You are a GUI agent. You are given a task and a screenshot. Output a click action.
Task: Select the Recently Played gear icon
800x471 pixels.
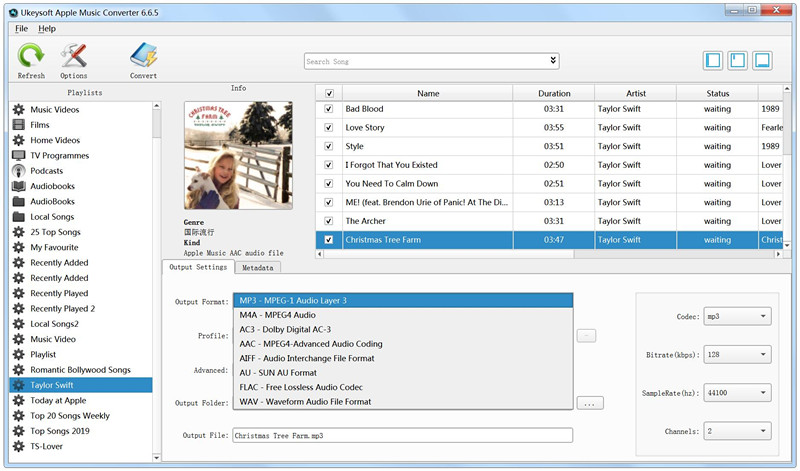click(18, 293)
